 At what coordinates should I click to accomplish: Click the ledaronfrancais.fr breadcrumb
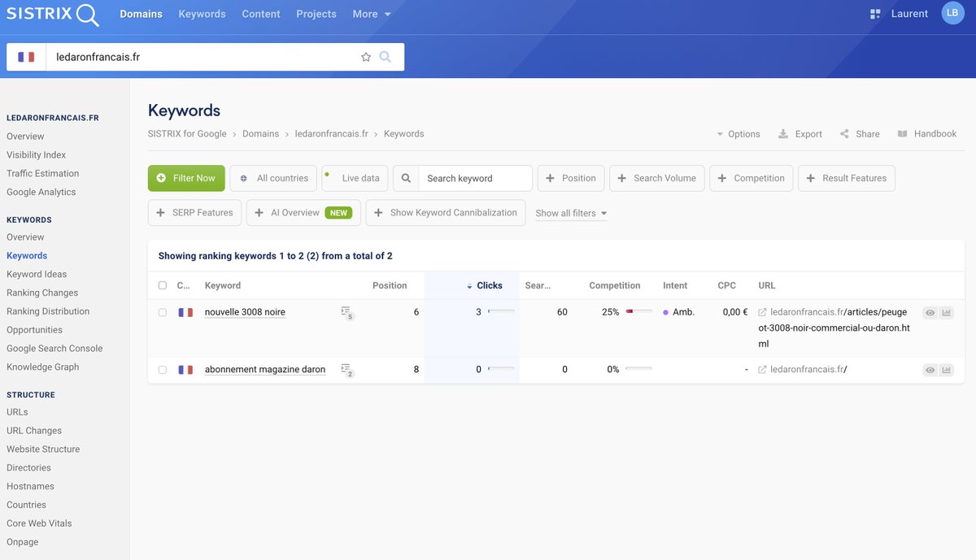331,134
